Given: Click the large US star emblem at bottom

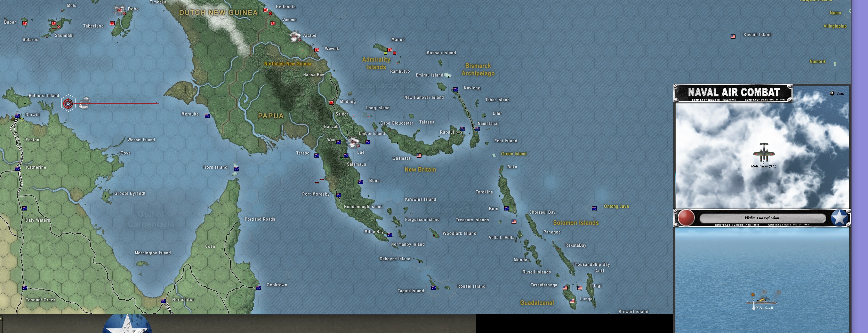Looking at the screenshot, I should [127, 324].
